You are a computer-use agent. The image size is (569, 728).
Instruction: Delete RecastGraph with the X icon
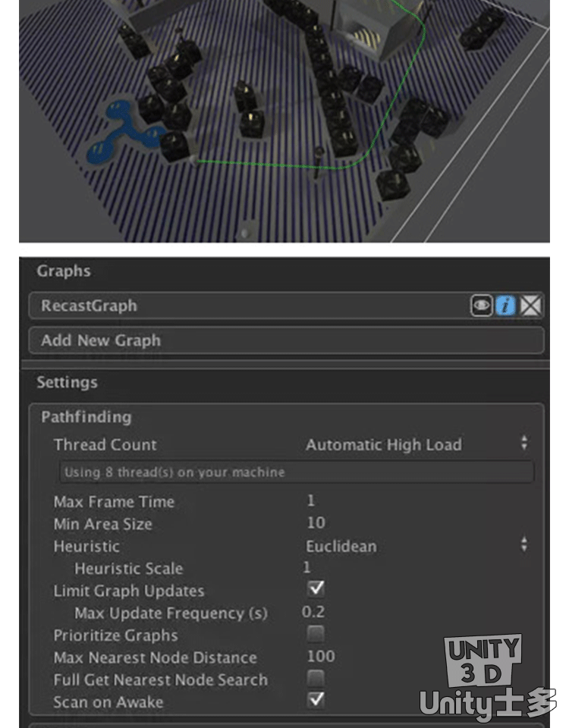pos(530,306)
